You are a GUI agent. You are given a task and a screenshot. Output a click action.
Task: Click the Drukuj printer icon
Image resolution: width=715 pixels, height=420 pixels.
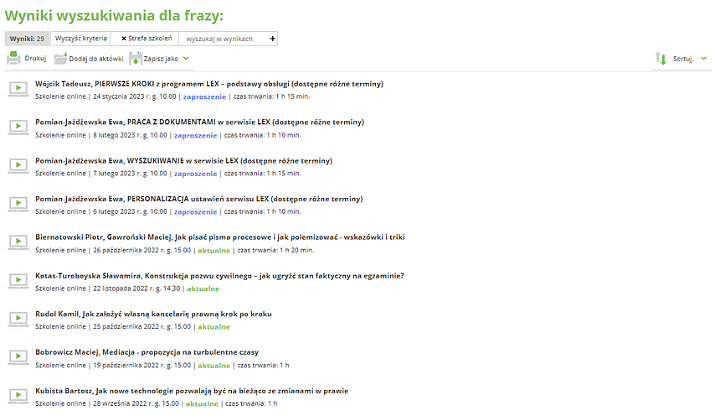click(x=14, y=59)
